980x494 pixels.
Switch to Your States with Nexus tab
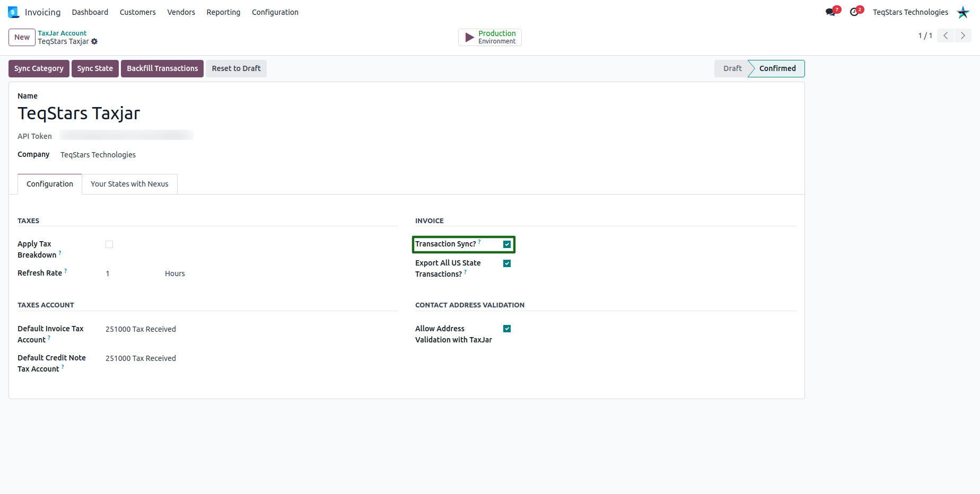129,184
